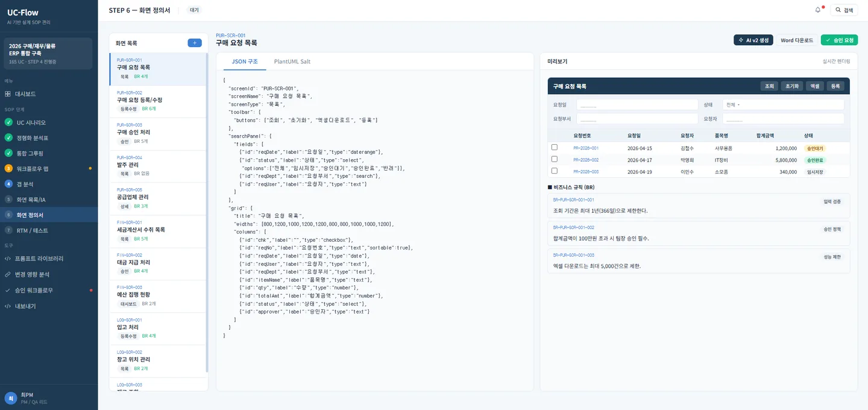Image resolution: width=868 pixels, height=410 pixels.
Task: Click the 요청일 input field
Action: [x=637, y=105]
